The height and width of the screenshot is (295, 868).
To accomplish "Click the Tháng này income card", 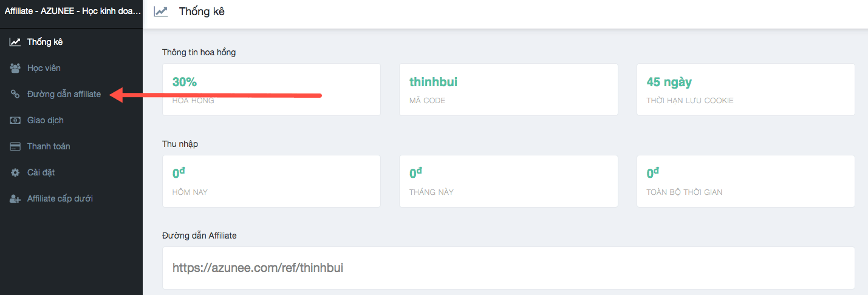I will tap(508, 181).
